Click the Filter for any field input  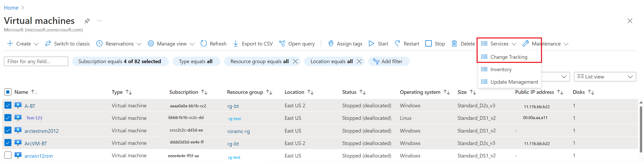pyautogui.click(x=36, y=61)
